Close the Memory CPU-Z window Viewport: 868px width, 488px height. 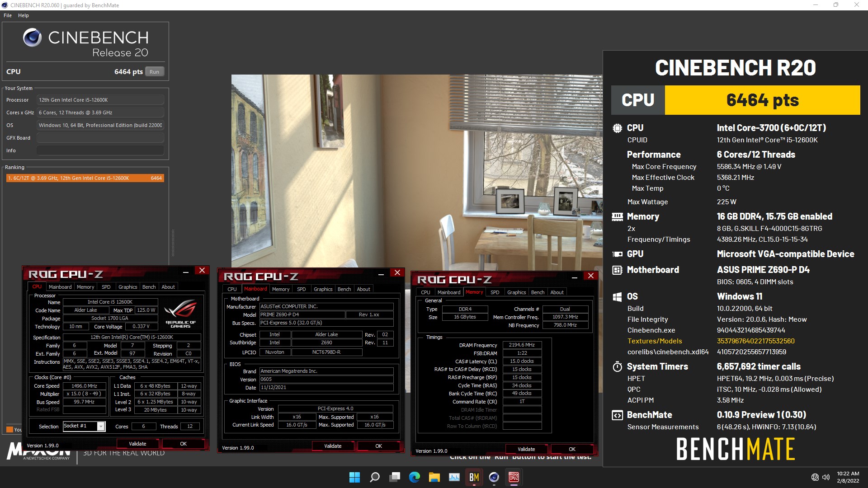tap(591, 276)
